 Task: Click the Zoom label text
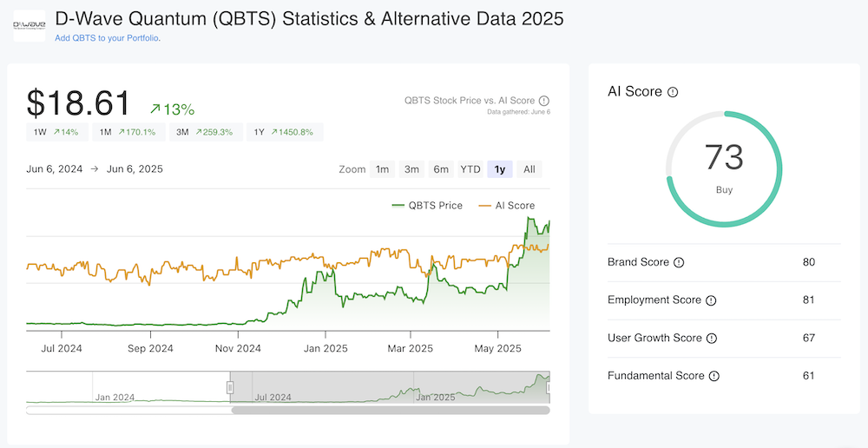[352, 169]
